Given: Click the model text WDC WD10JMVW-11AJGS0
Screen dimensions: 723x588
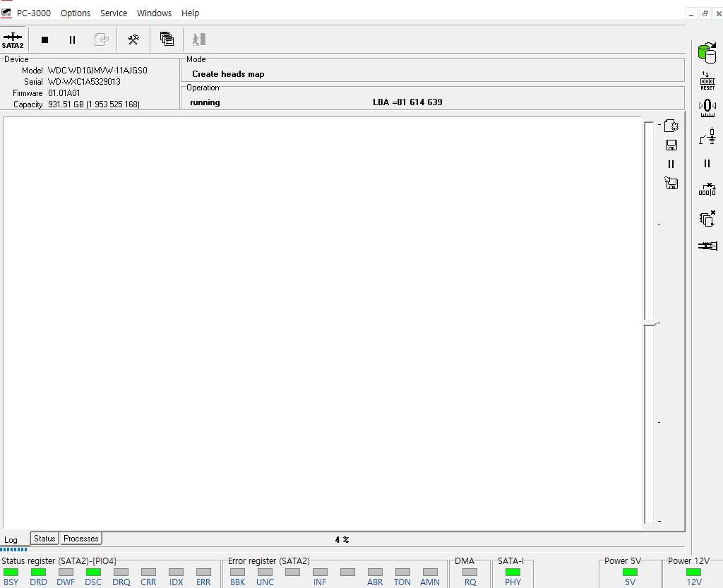Looking at the screenshot, I should (97, 71).
